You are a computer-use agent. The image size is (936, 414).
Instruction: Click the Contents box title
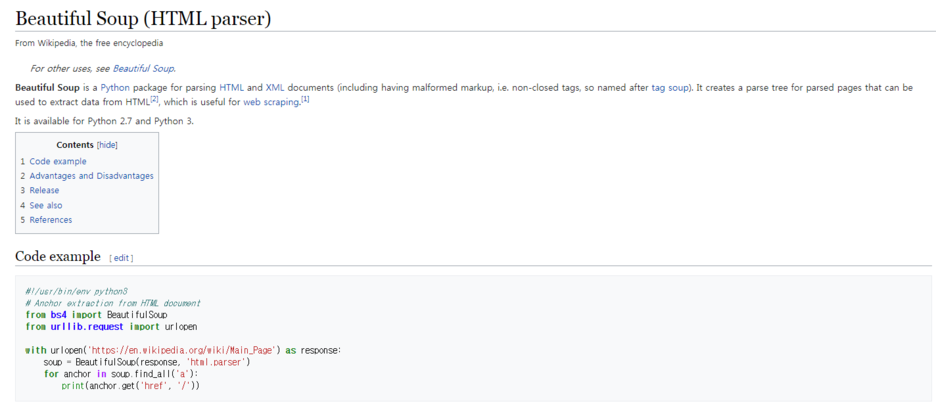[x=75, y=145]
